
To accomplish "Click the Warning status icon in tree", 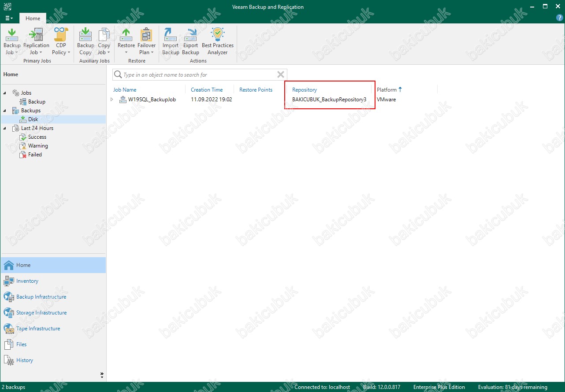I will coord(23,146).
